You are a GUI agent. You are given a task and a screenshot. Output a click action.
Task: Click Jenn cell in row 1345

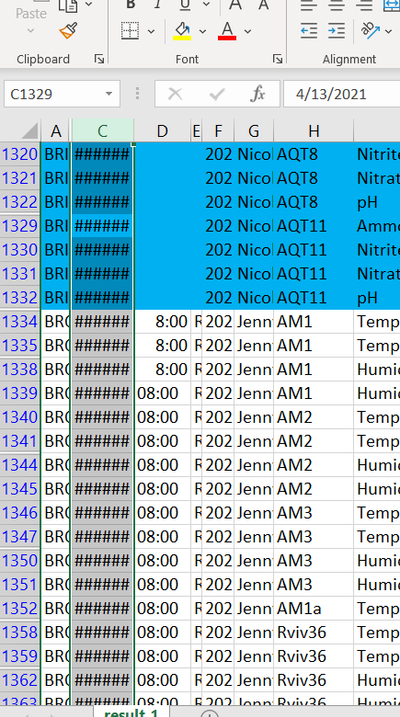(254, 489)
